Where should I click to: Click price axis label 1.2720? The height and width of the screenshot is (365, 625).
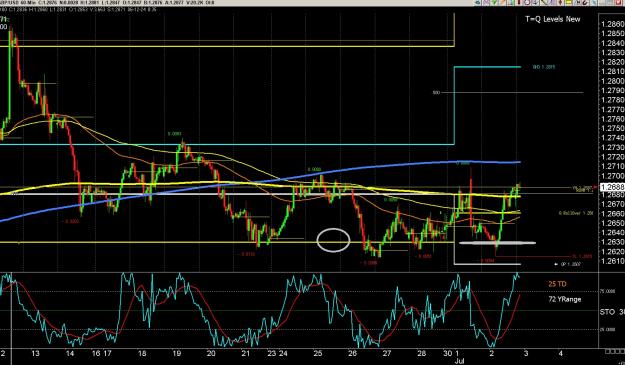coord(612,157)
